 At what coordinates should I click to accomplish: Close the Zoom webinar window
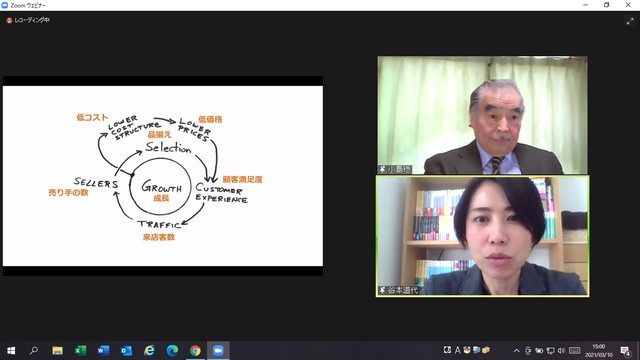coord(628,5)
